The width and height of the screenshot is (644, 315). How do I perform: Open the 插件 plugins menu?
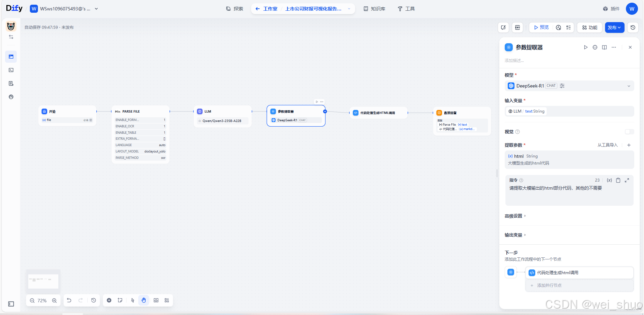pyautogui.click(x=611, y=9)
